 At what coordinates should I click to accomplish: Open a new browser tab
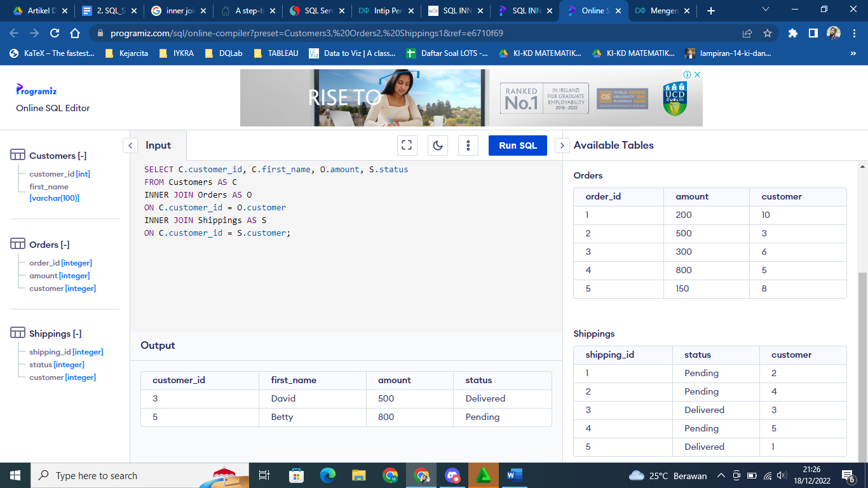click(x=711, y=11)
